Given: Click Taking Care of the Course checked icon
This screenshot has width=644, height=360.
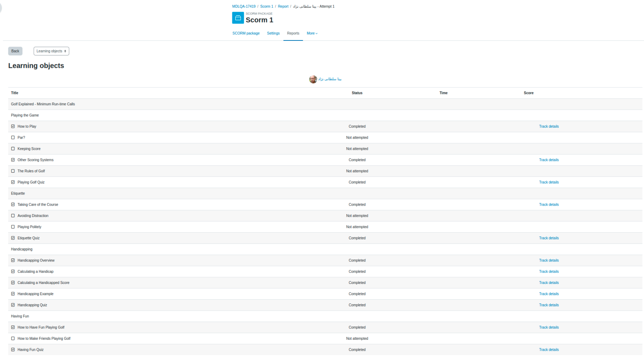Looking at the screenshot, I should [13, 205].
